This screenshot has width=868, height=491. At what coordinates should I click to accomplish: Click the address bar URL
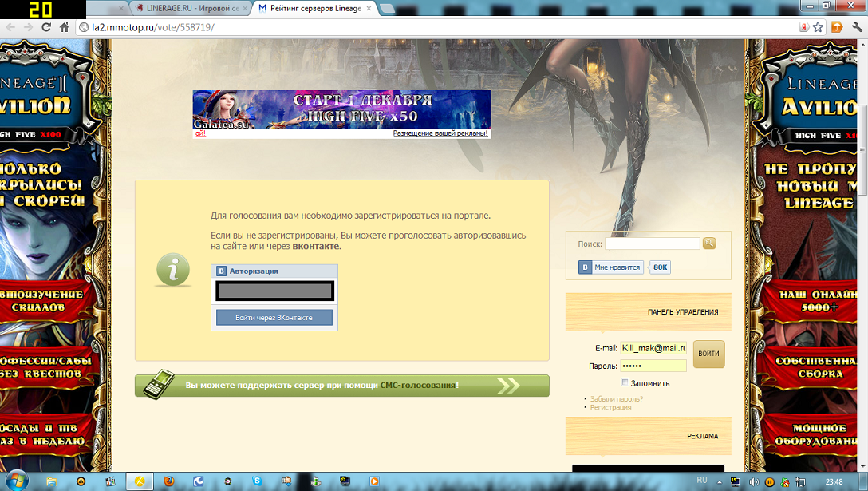(x=153, y=27)
